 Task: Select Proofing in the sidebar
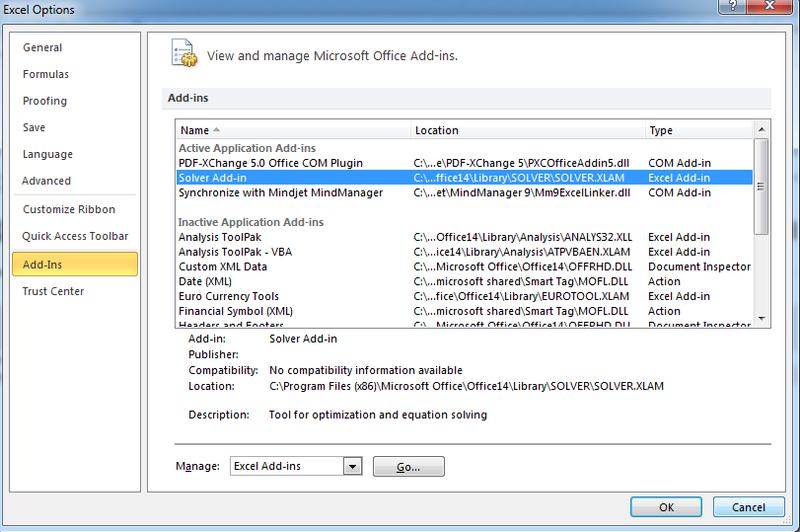coord(44,100)
